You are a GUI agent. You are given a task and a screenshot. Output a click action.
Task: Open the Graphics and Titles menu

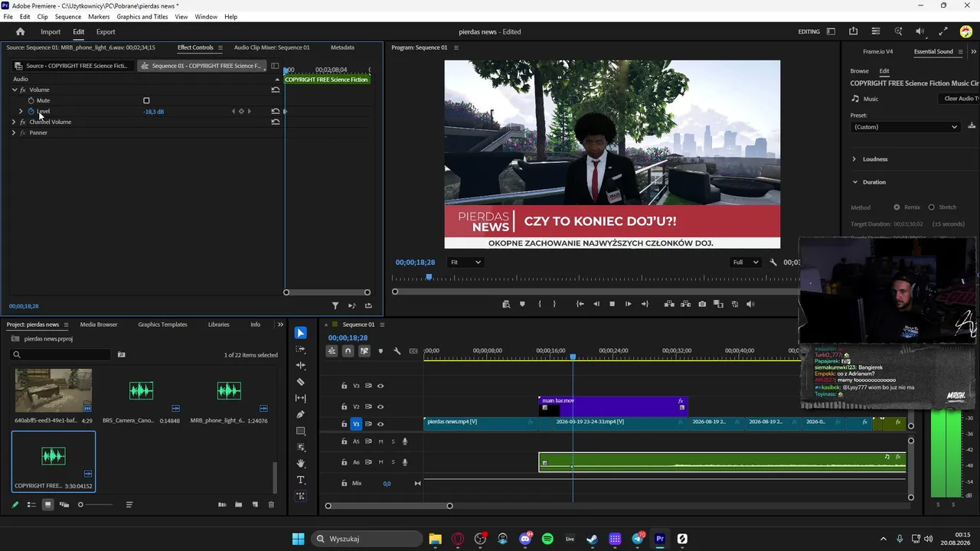(142, 17)
